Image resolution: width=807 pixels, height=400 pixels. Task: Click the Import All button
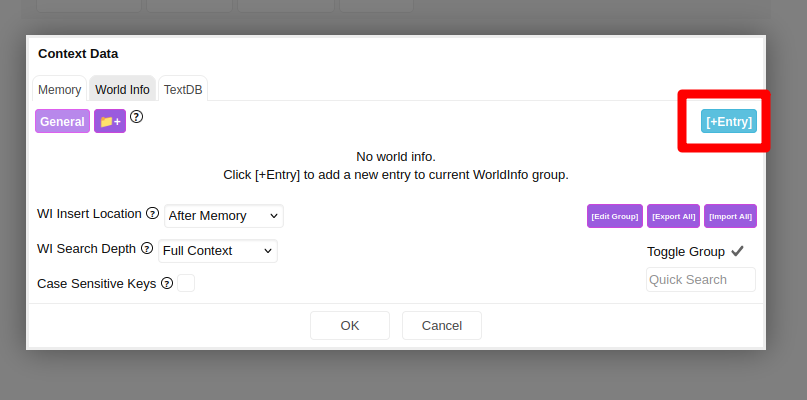click(x=730, y=216)
